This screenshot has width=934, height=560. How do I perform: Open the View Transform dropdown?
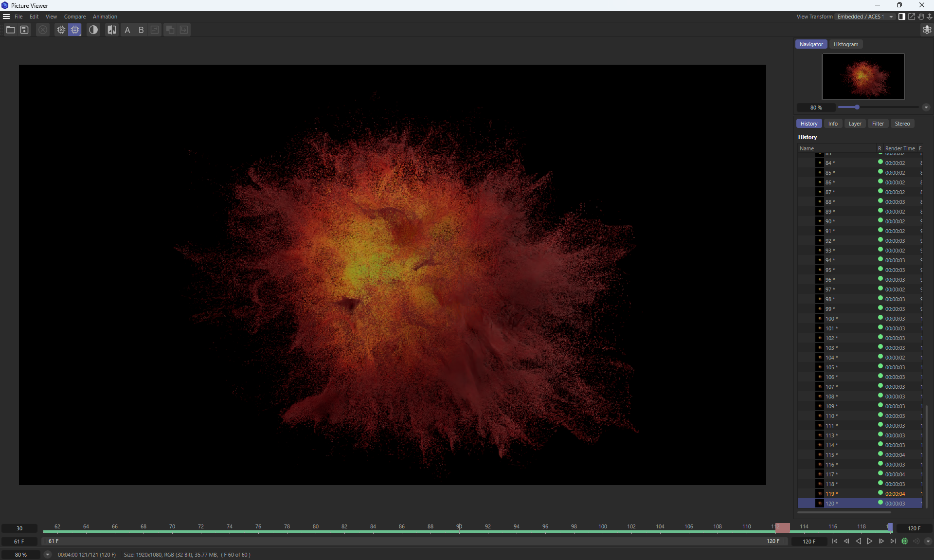click(865, 17)
